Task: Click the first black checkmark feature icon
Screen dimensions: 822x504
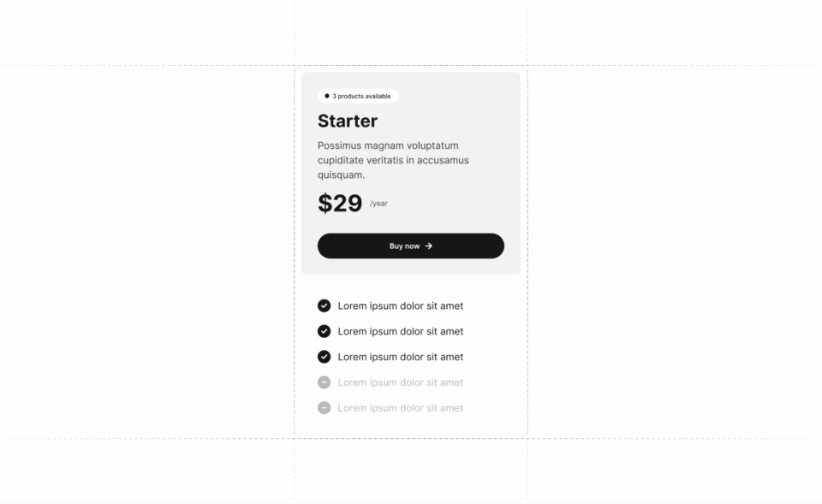Action: pyautogui.click(x=324, y=305)
